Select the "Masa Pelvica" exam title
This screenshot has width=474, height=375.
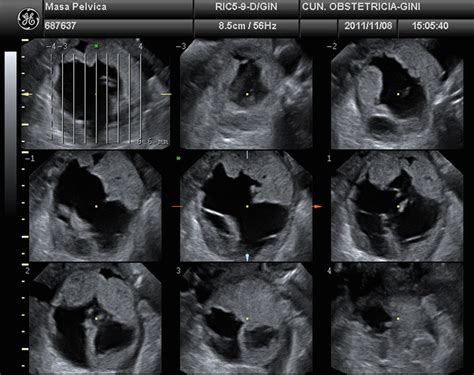(x=76, y=7)
